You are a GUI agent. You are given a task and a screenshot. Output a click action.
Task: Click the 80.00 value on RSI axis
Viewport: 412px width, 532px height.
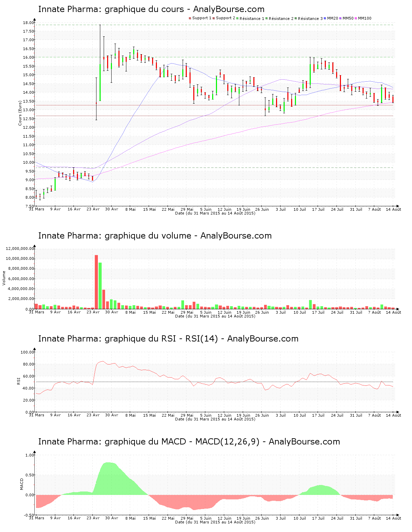point(28,364)
